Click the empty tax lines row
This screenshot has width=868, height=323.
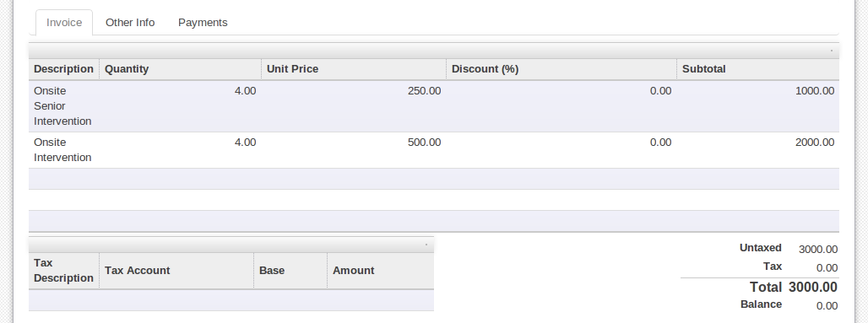coord(231,300)
